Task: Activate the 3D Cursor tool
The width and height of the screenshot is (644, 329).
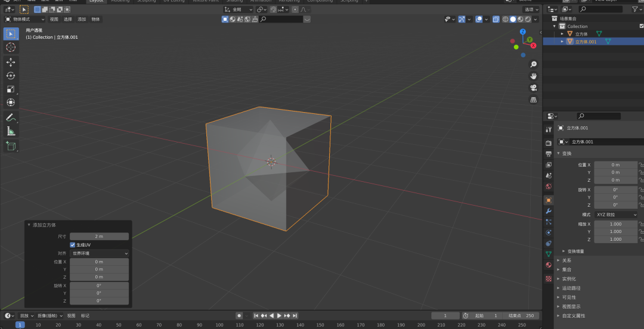Action: coord(11,47)
